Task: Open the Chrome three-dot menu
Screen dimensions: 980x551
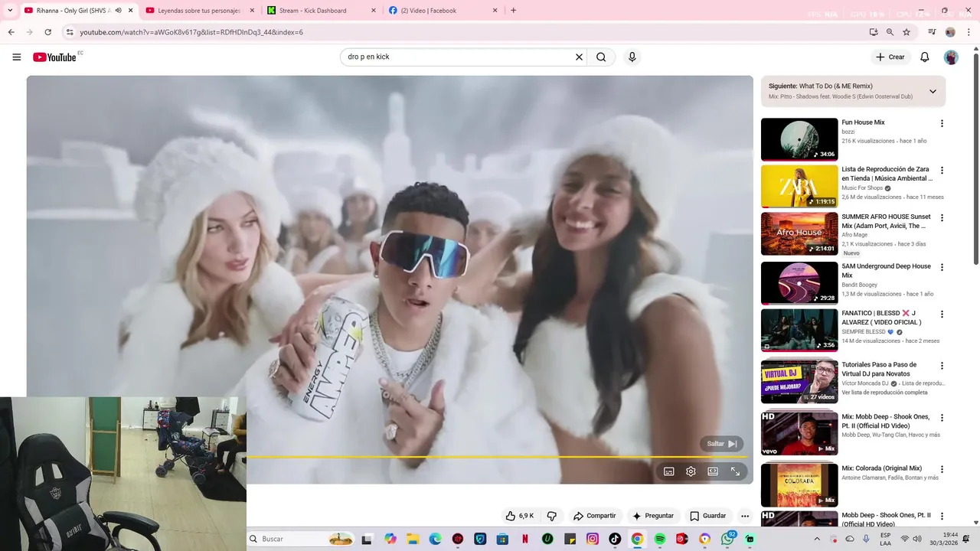Action: (x=969, y=32)
